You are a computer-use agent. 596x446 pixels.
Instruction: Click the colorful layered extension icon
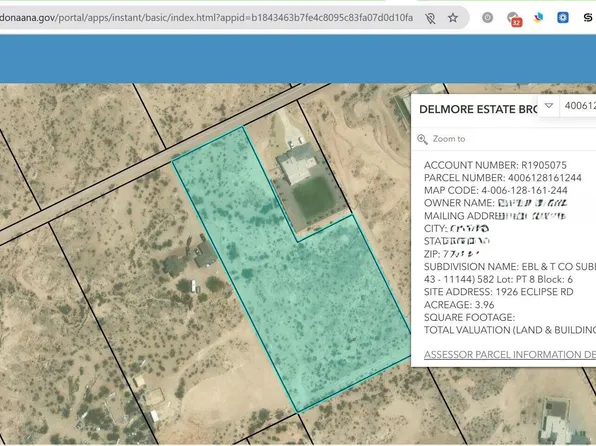click(538, 17)
